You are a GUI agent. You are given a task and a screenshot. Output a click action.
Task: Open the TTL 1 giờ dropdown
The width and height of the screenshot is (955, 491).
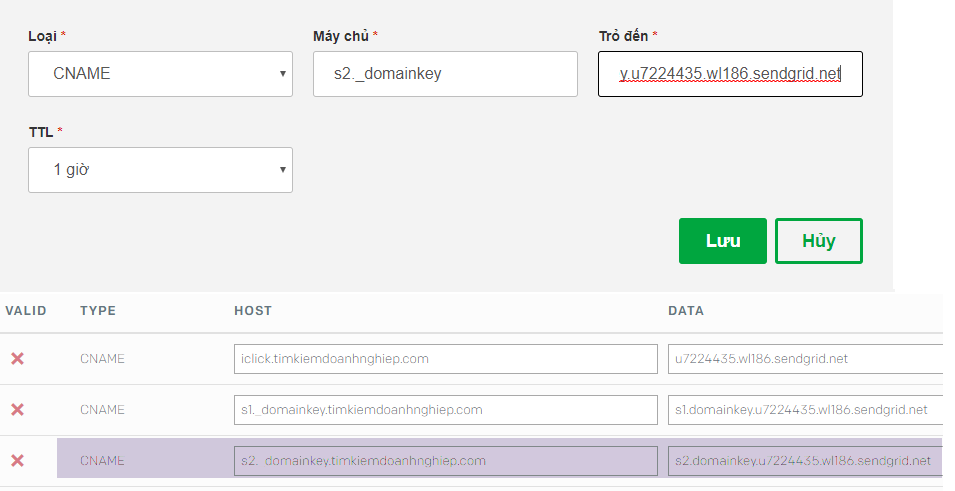[160, 170]
